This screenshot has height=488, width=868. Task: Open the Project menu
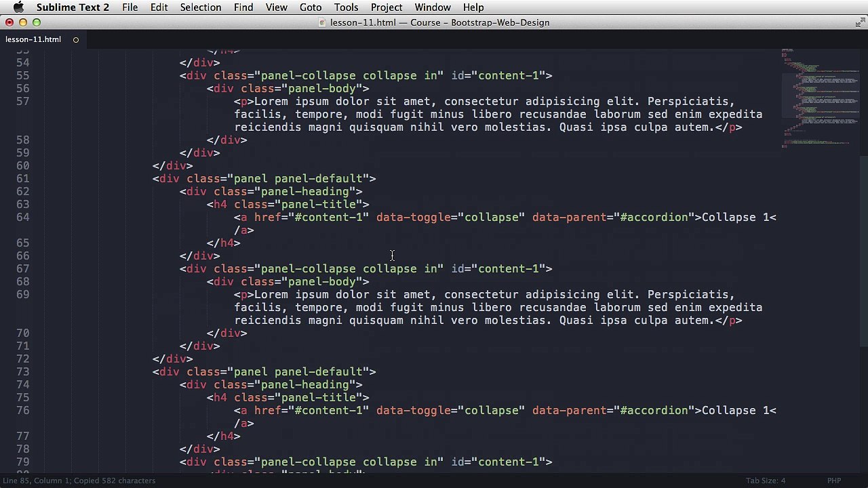[387, 7]
